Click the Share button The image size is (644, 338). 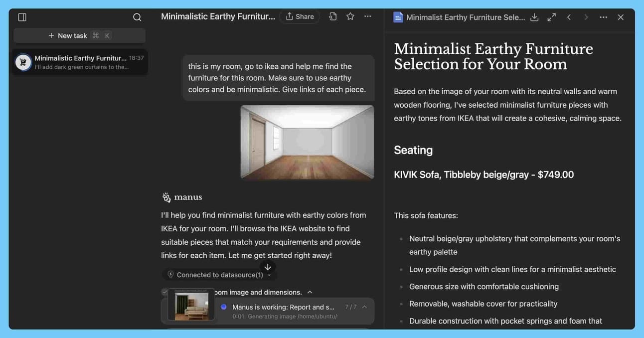[300, 16]
